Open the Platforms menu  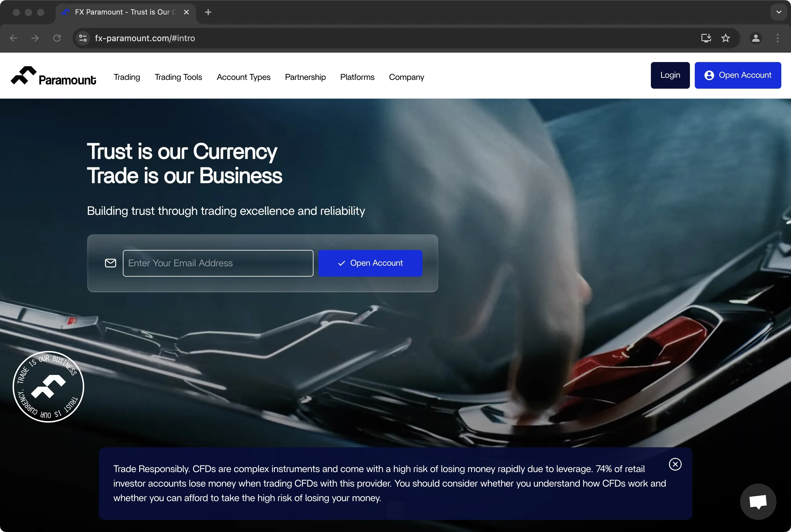point(357,77)
